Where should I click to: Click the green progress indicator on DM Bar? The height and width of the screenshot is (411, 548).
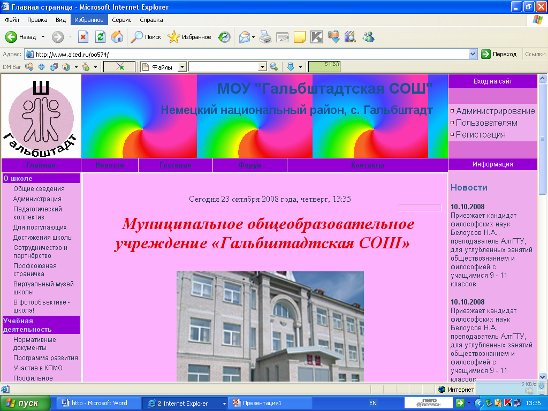[x=324, y=67]
